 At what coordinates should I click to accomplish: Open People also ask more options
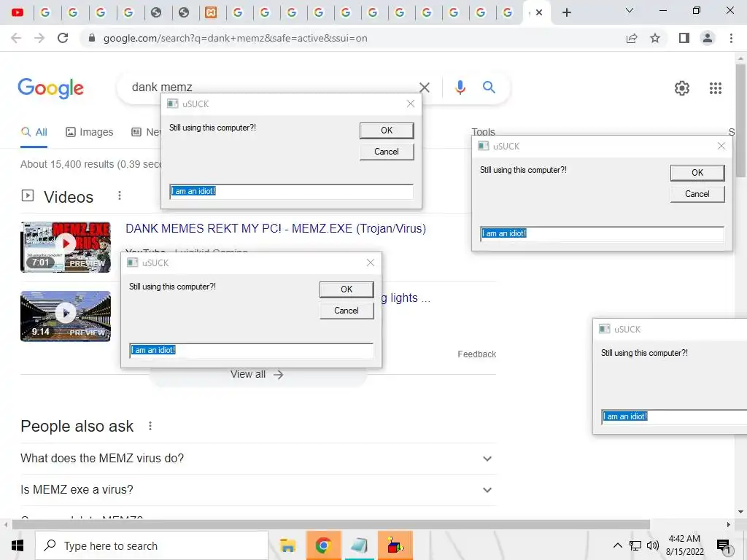pos(150,426)
